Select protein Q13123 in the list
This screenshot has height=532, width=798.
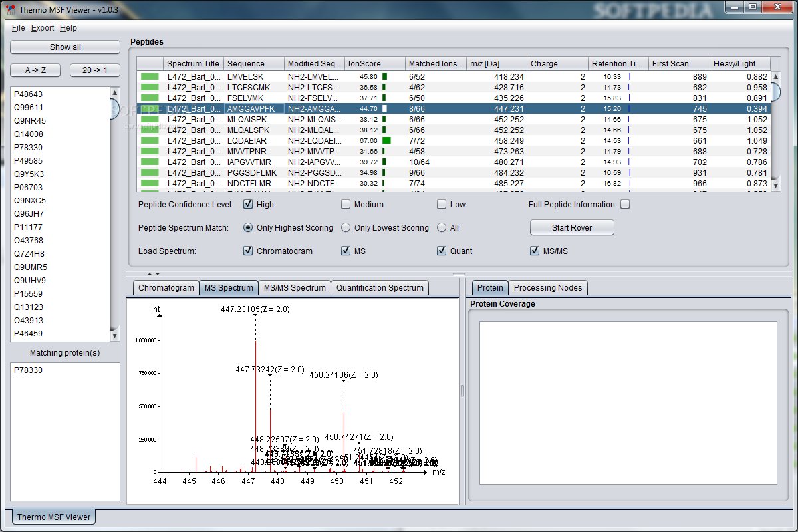60,307
